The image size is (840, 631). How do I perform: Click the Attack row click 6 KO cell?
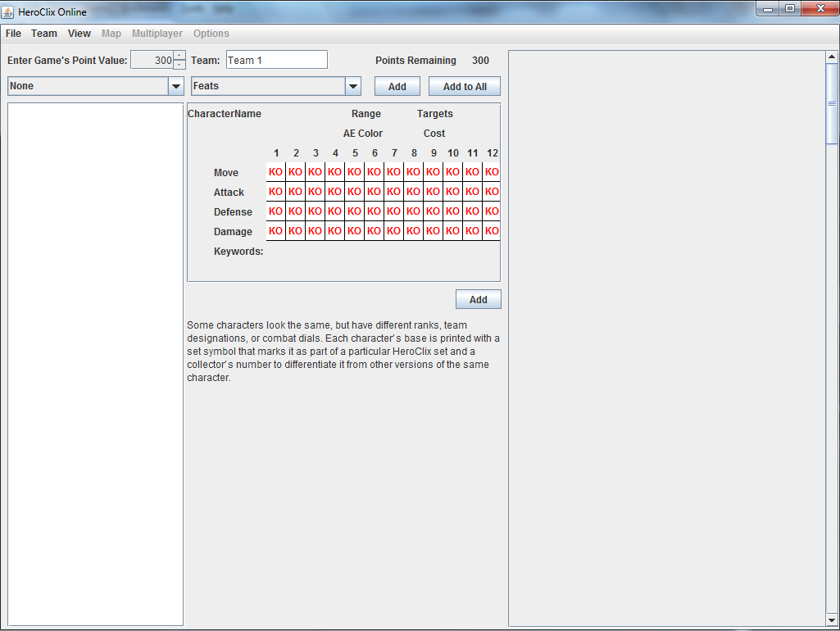[x=374, y=192]
